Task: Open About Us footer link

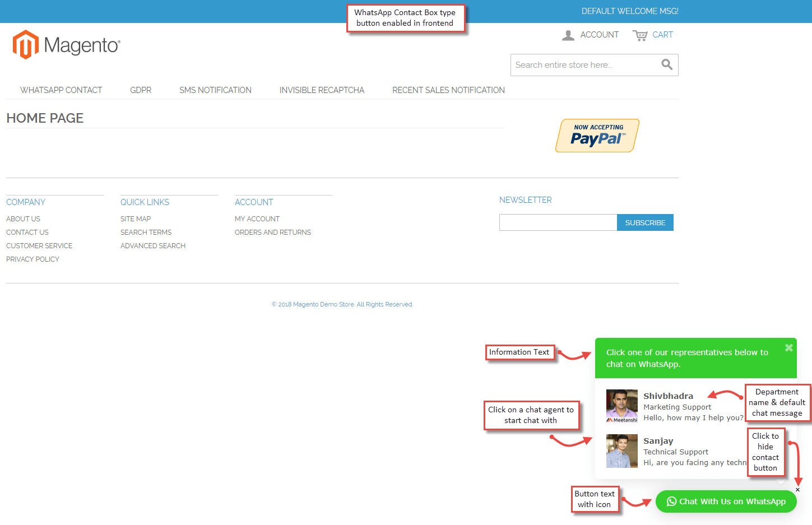Action: pyautogui.click(x=23, y=219)
